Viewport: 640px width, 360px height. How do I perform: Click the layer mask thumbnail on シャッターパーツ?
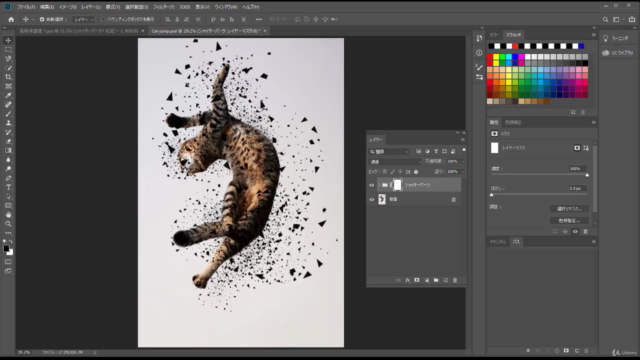coord(397,185)
